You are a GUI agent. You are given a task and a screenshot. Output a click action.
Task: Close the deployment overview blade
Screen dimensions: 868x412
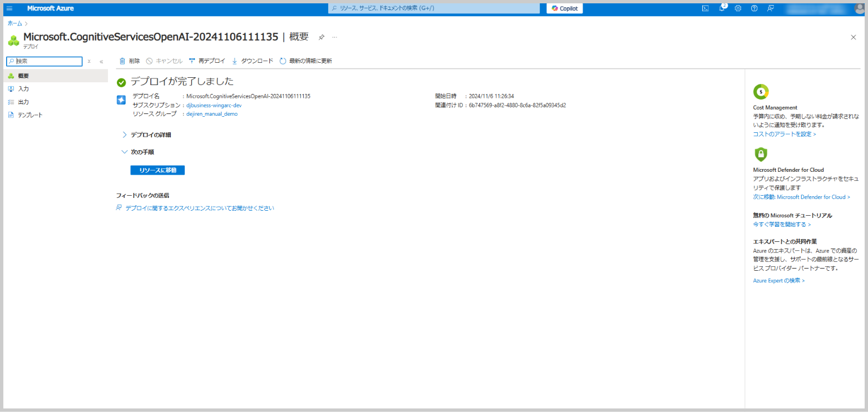coord(854,37)
